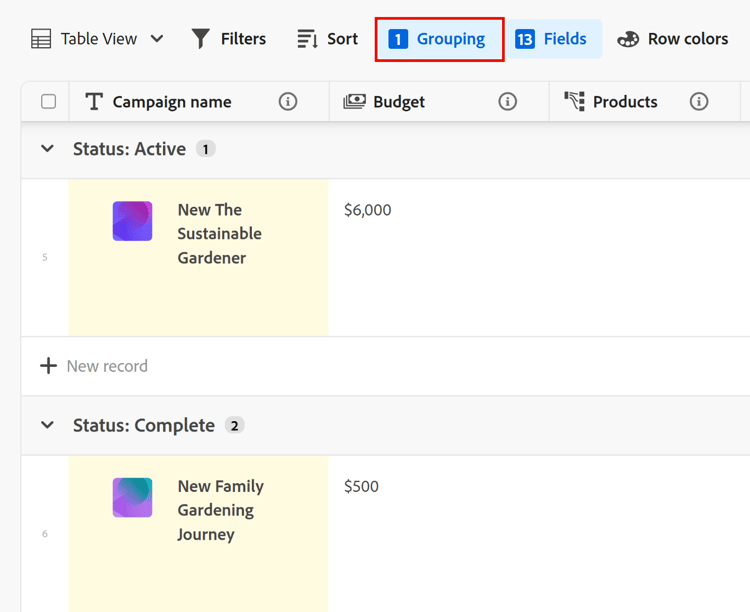Click the Sort button

click(327, 39)
